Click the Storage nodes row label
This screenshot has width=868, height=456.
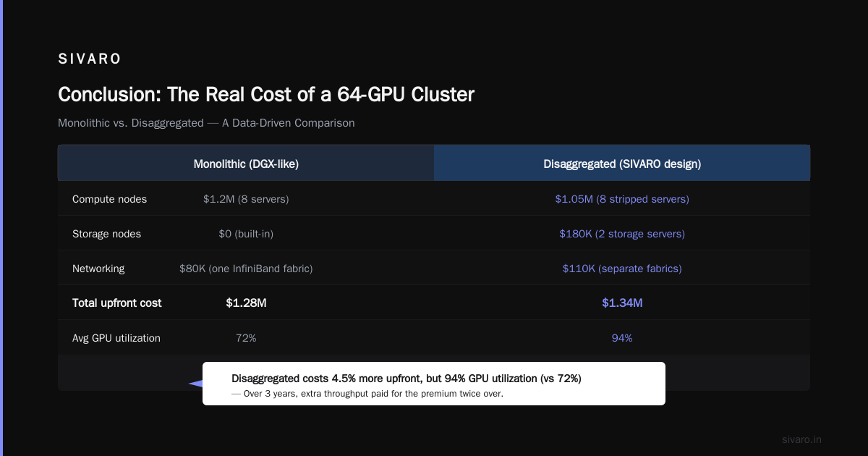click(x=106, y=234)
